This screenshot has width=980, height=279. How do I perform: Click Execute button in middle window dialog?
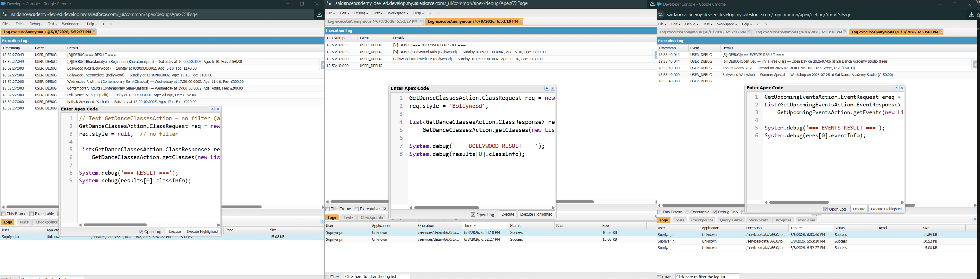(508, 215)
